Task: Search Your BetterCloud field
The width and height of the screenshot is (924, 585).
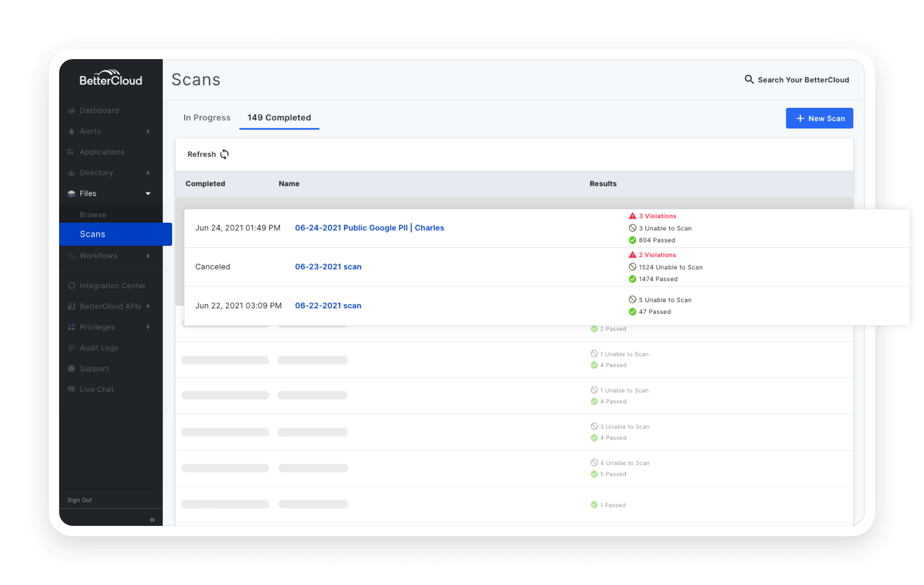Action: tap(796, 80)
